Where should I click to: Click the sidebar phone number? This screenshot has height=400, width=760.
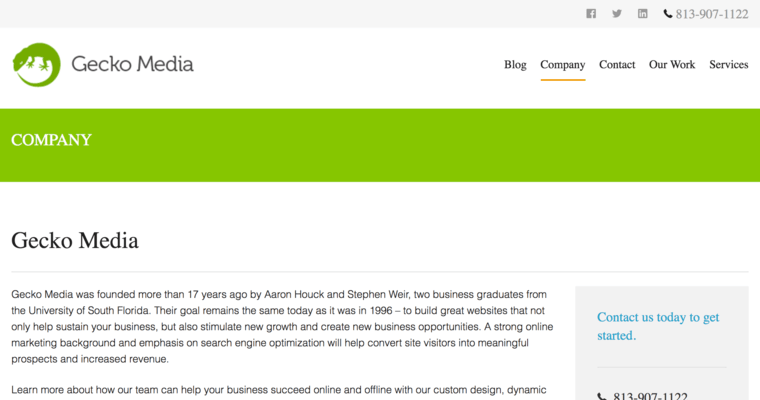tap(650, 396)
